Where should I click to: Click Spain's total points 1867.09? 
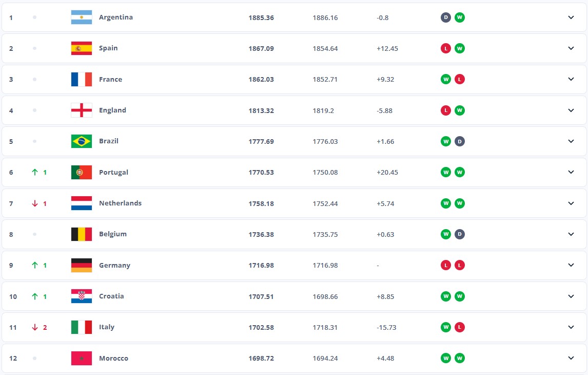(x=261, y=48)
